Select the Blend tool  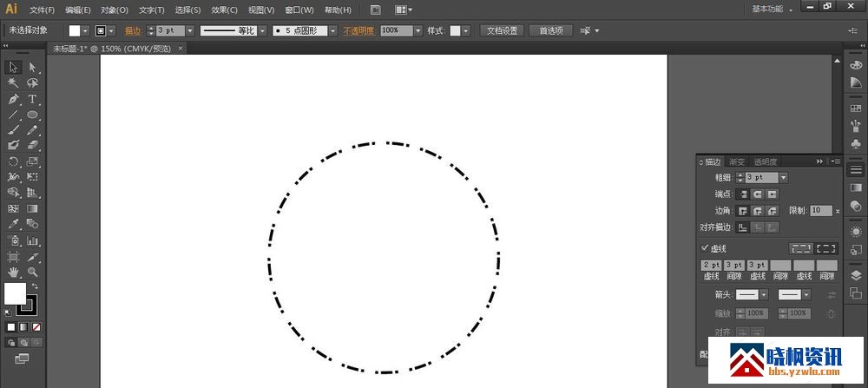point(33,224)
